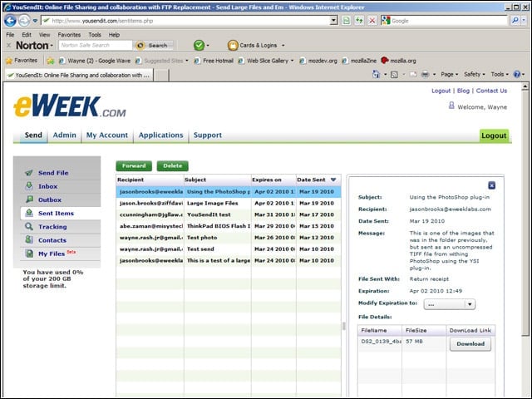Click the My Files icon in sidebar

[x=30, y=254]
